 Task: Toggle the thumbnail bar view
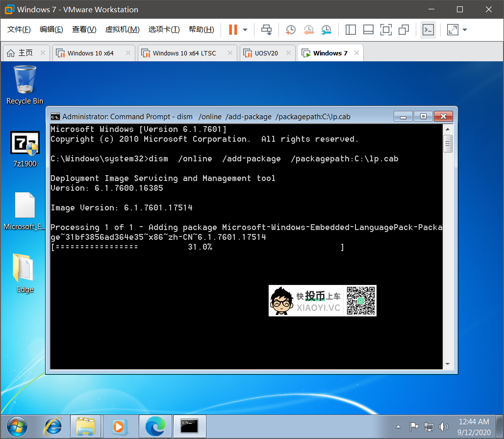point(368,29)
